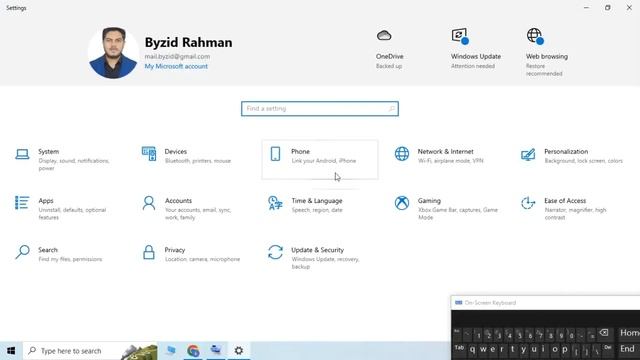The image size is (640, 360).
Task: Tap the q key on On-Screen Keyboard
Action: point(472,350)
